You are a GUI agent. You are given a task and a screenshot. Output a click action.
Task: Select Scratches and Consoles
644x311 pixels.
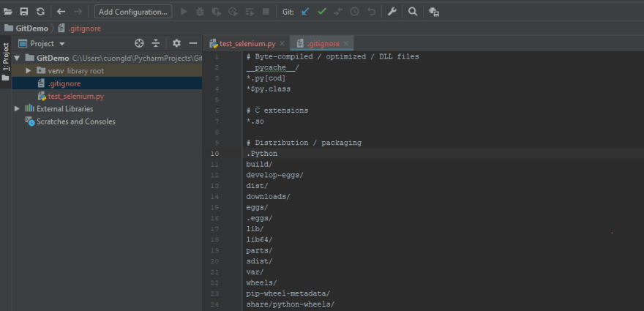point(107,121)
